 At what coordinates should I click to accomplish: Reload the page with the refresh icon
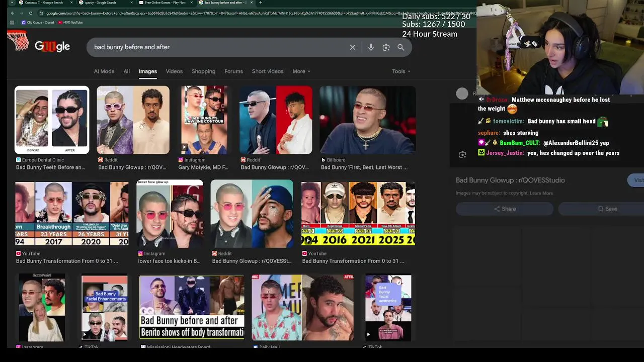[31, 13]
